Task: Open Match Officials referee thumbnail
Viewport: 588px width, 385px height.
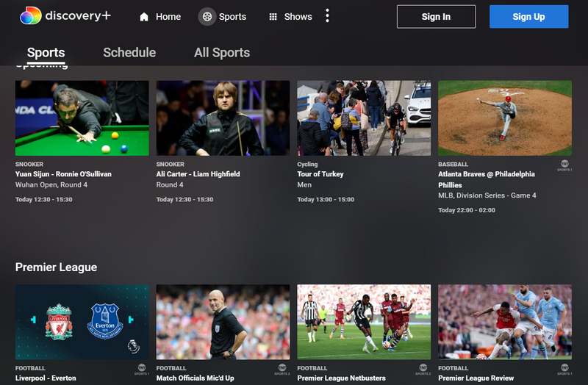Action: tap(223, 322)
